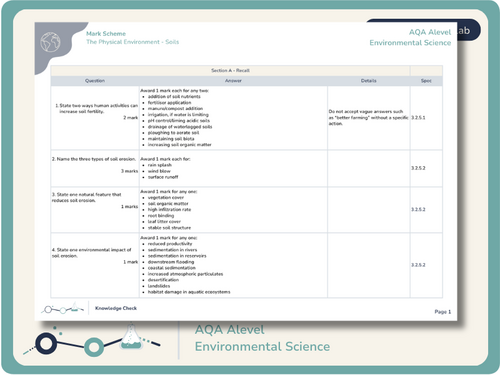
Task: Click the 'habitat damage in aquatic ecosystems' bullet
Action: pos(189,292)
